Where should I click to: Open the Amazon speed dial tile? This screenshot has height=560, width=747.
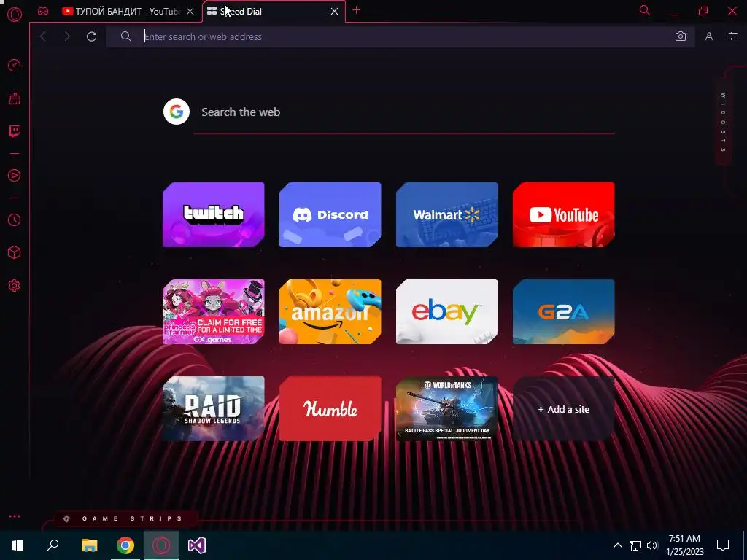[x=330, y=312]
